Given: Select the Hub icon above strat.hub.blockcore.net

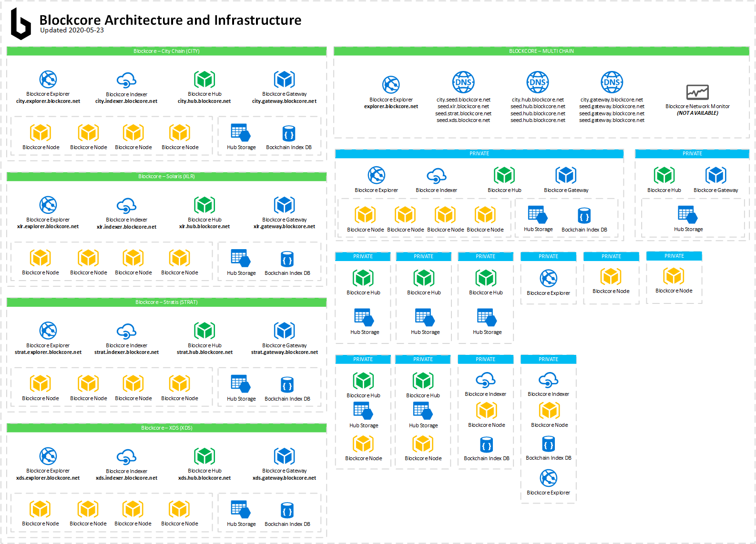Looking at the screenshot, I should pos(204,331).
